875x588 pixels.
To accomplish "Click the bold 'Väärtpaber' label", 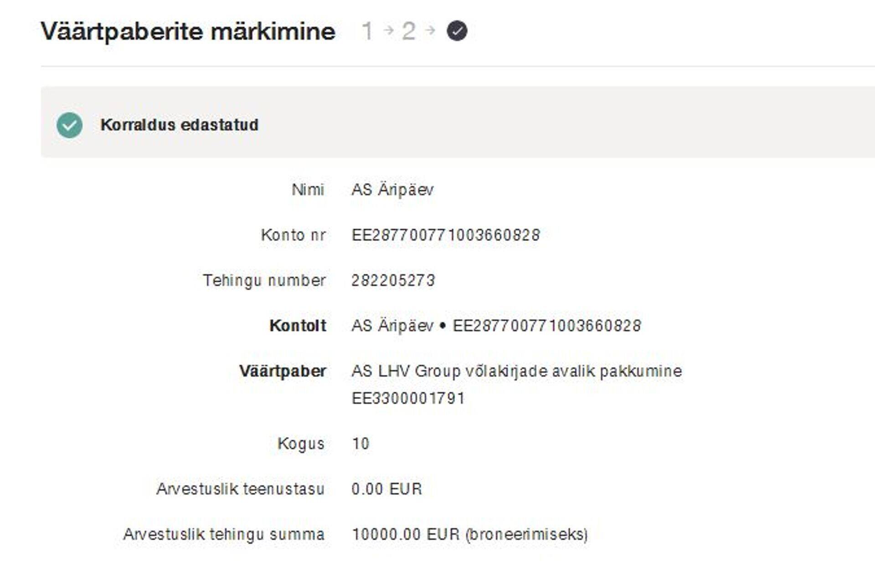I will [x=283, y=371].
